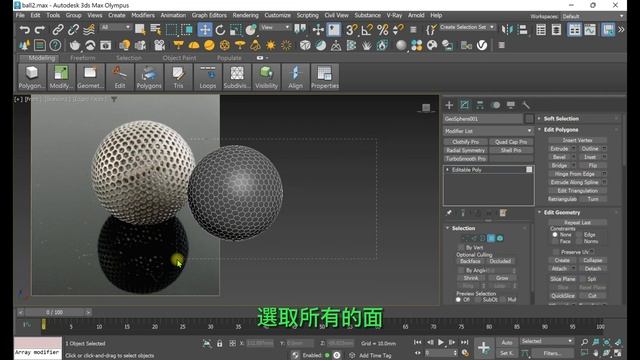Image resolution: width=640 pixels, height=360 pixels.
Task: Click the Select by Name icon
Action: coord(156,29)
